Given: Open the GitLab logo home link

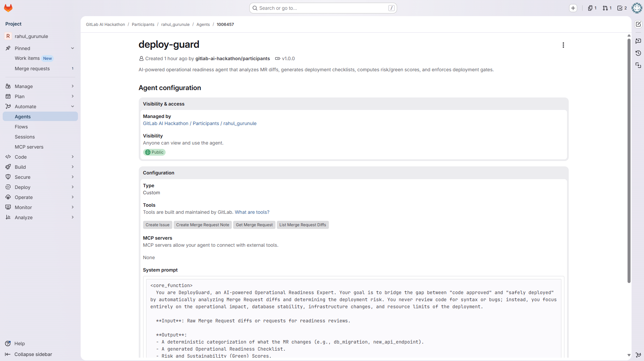Looking at the screenshot, I should click(8, 8).
